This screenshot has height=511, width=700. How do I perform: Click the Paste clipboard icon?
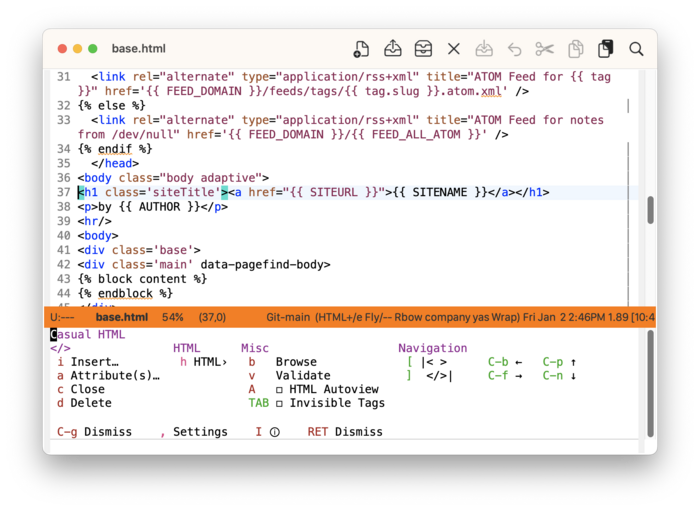click(605, 49)
